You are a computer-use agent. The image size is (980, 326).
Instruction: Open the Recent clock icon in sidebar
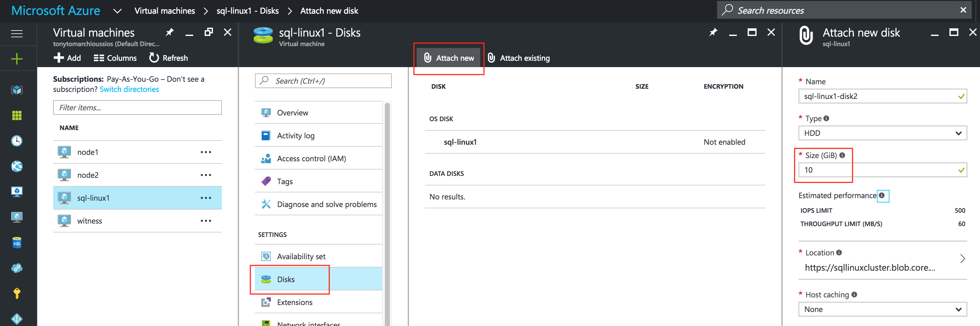17,141
